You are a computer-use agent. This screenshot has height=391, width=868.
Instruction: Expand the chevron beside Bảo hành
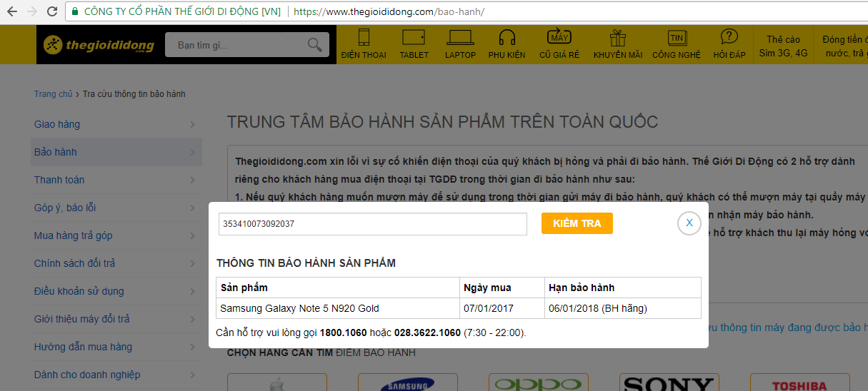(x=193, y=153)
